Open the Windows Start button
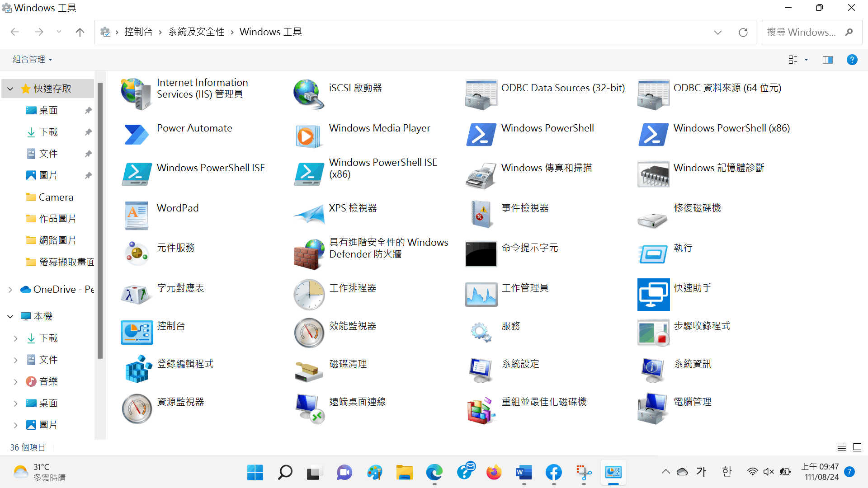868x488 pixels. point(255,473)
